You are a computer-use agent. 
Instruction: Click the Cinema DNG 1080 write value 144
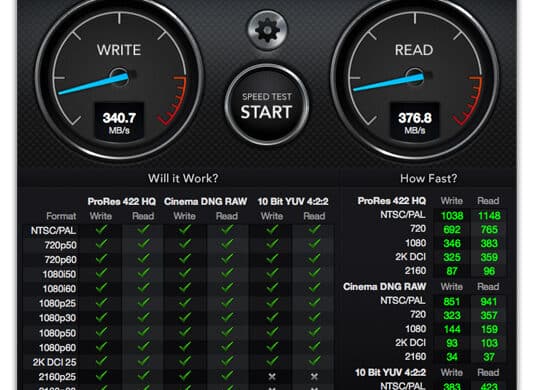tap(452, 329)
